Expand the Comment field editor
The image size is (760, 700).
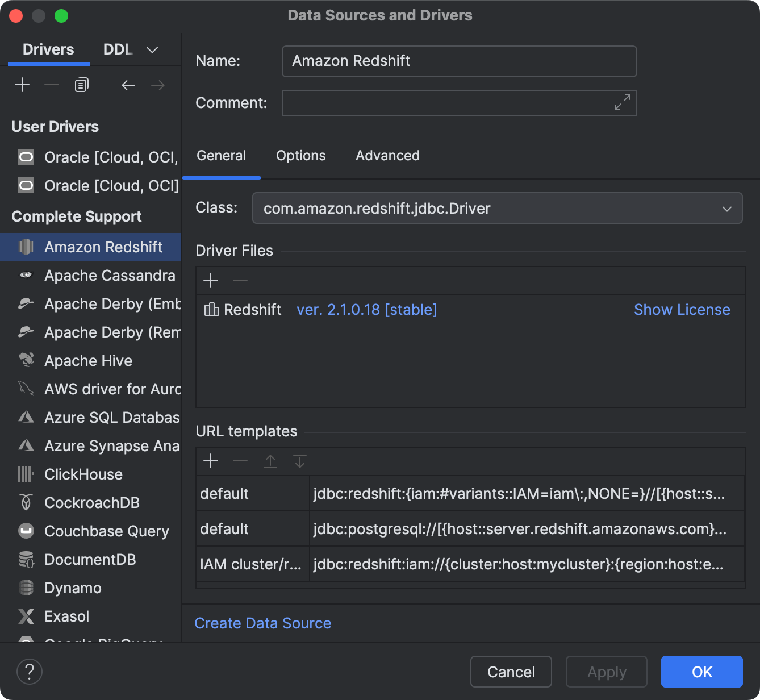pos(622,102)
